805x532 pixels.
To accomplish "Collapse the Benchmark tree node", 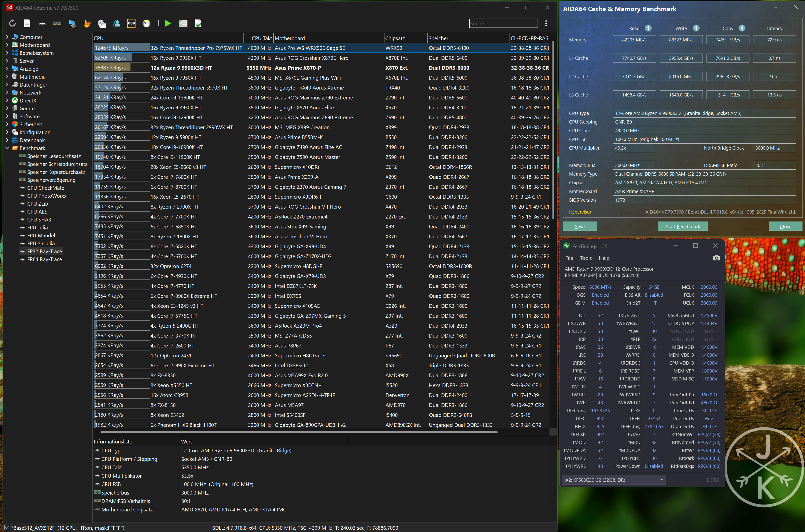I will pos(7,148).
